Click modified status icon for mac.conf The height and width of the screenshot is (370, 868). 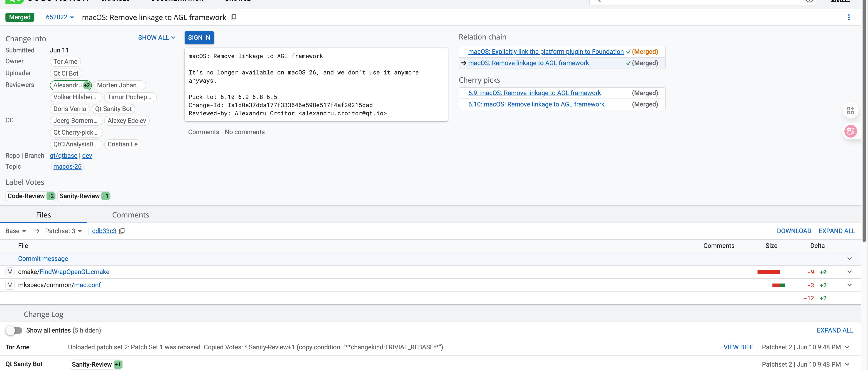coord(10,285)
